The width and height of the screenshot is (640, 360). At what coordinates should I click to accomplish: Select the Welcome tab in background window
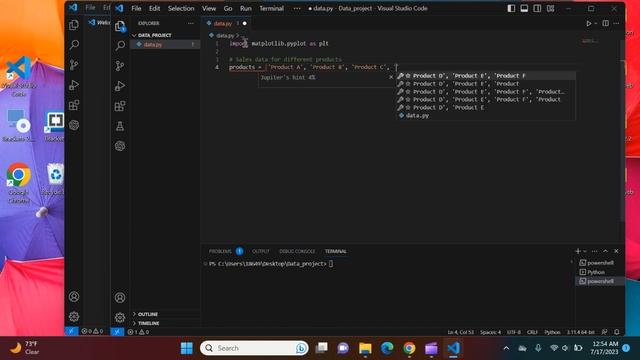coord(99,22)
